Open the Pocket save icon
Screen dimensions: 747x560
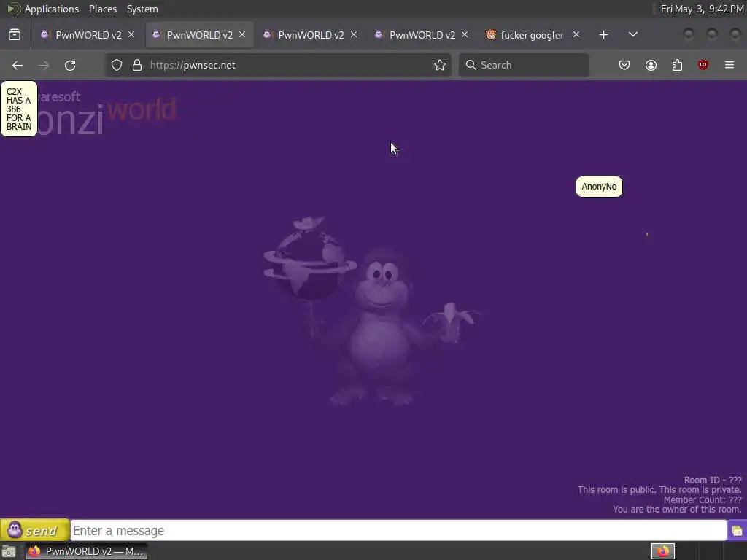click(x=624, y=65)
